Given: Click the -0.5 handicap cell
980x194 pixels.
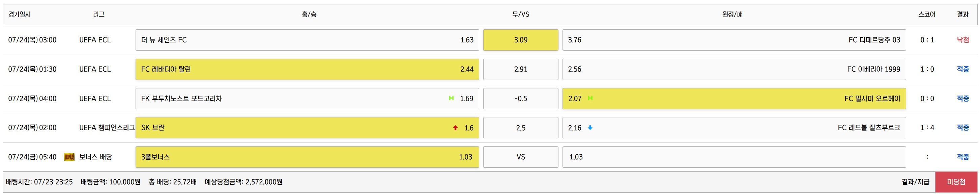Looking at the screenshot, I should [520, 99].
